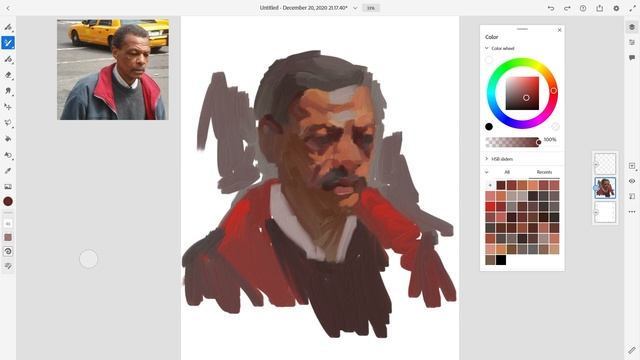
Task: Collapse the swatches section chevron
Action: [487, 172]
